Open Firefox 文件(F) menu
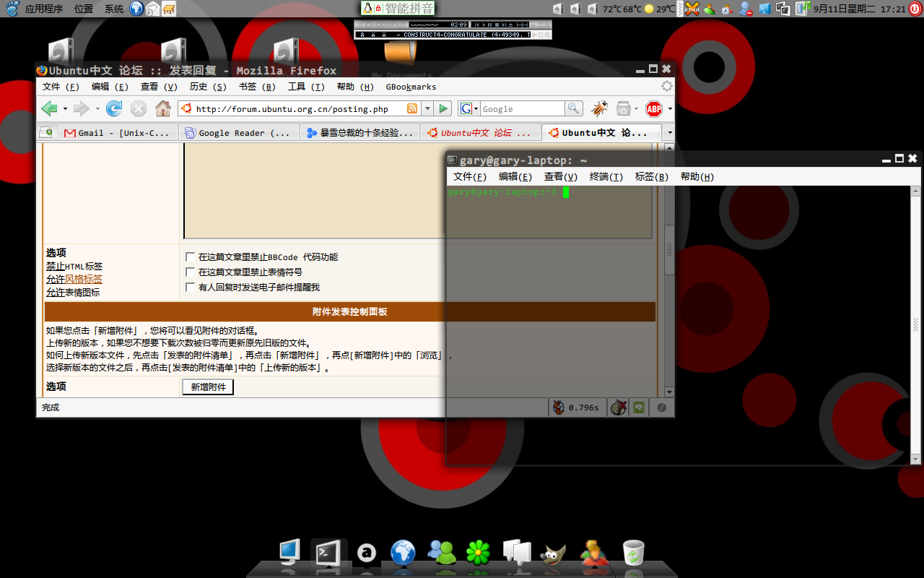Screen dimensions: 924x578 coord(61,87)
